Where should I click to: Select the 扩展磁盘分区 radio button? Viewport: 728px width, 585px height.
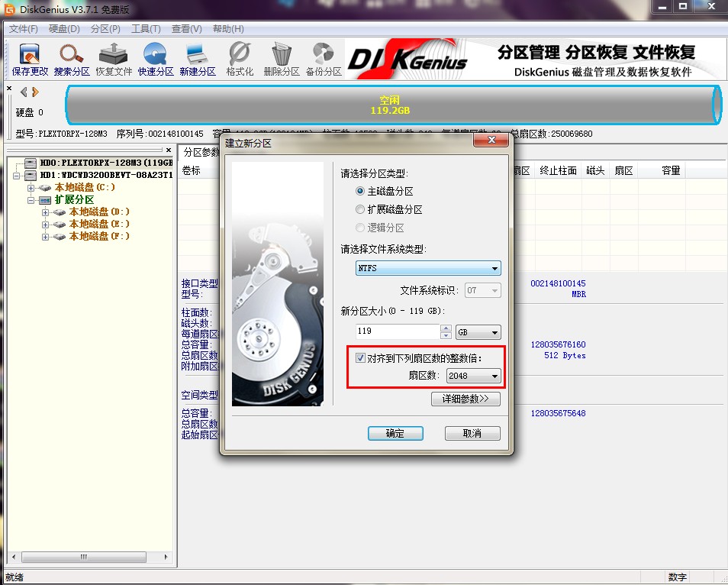pyautogui.click(x=359, y=209)
